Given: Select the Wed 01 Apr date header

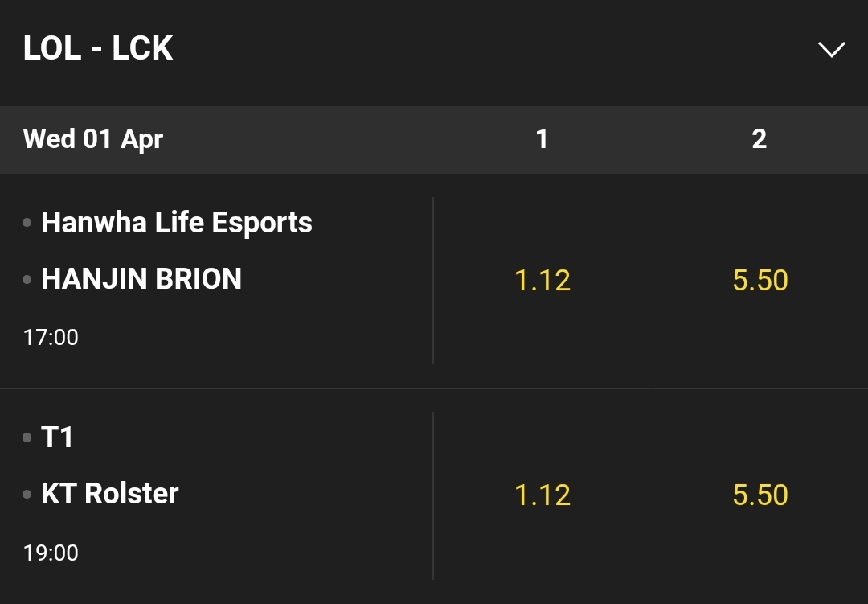Looking at the screenshot, I should [93, 139].
